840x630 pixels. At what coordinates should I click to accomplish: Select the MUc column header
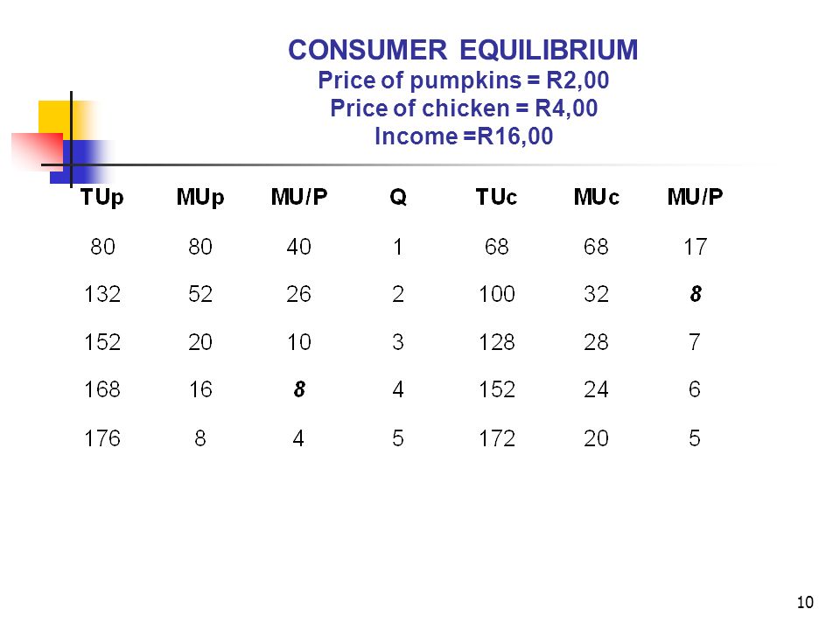pyautogui.click(x=596, y=197)
